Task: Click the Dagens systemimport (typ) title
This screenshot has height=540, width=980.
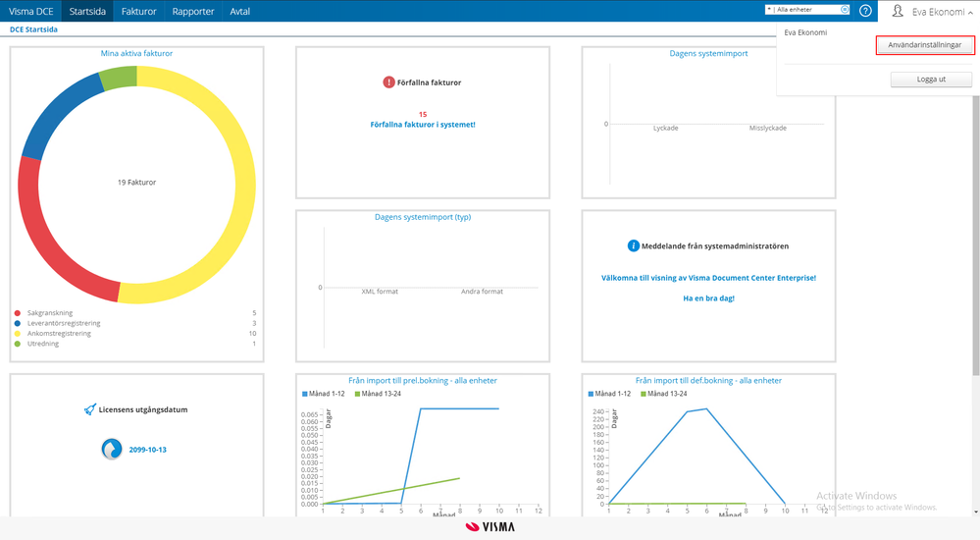Action: pos(423,217)
